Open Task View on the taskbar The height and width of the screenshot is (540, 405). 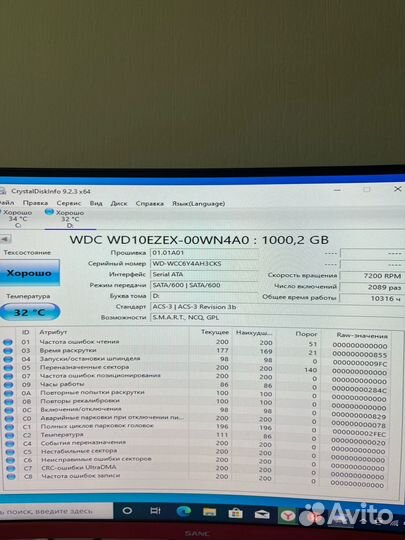[x=155, y=511]
